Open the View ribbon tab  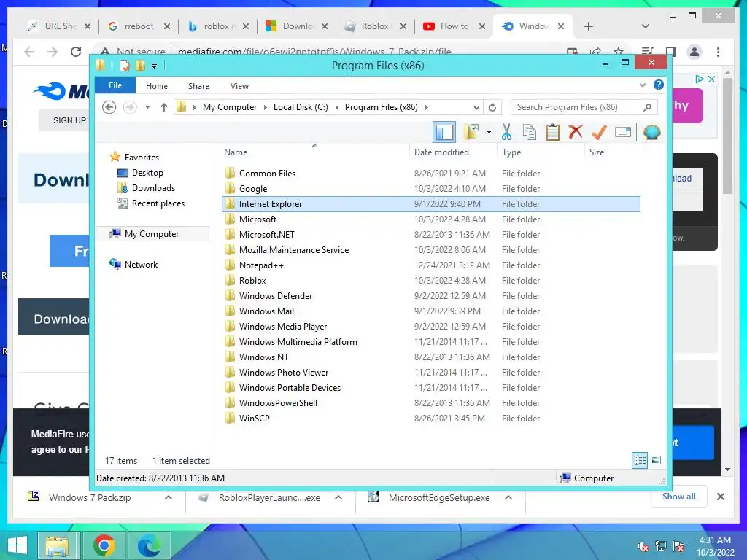239,86
